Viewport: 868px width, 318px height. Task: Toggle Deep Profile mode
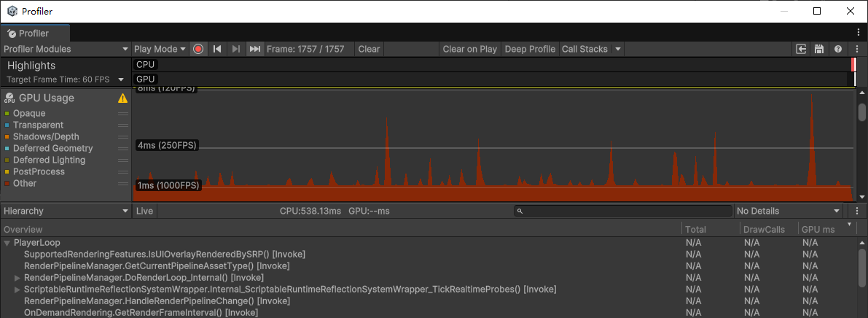[530, 49]
